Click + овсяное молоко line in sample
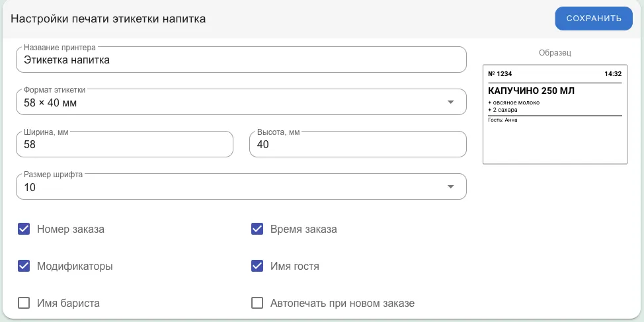644x322 pixels. click(514, 102)
